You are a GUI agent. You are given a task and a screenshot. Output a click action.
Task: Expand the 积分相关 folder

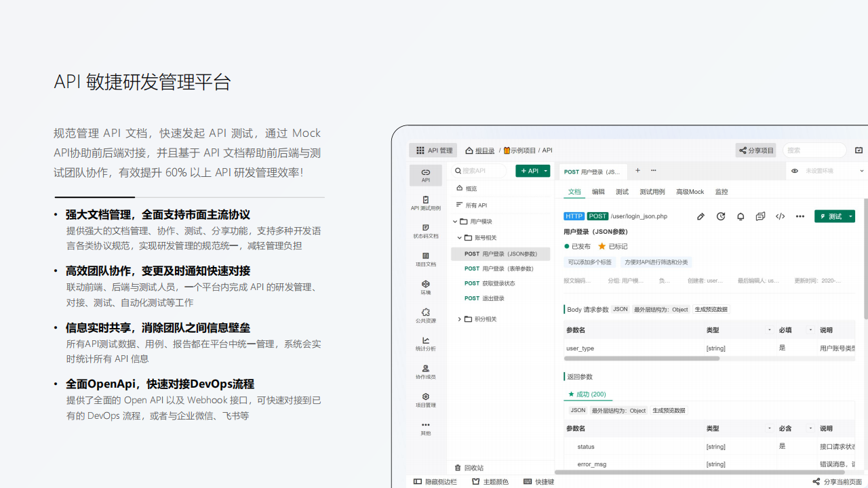[x=459, y=319]
